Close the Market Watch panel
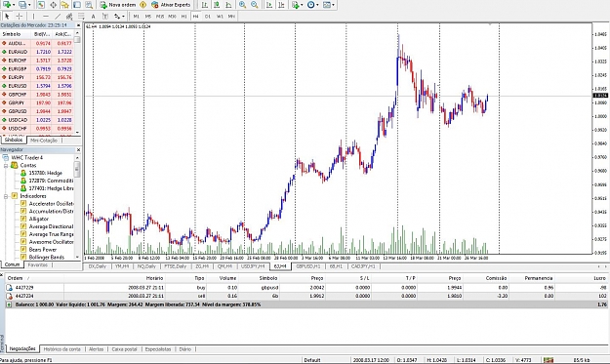Screen dimensions: 610x364 tap(78, 25)
